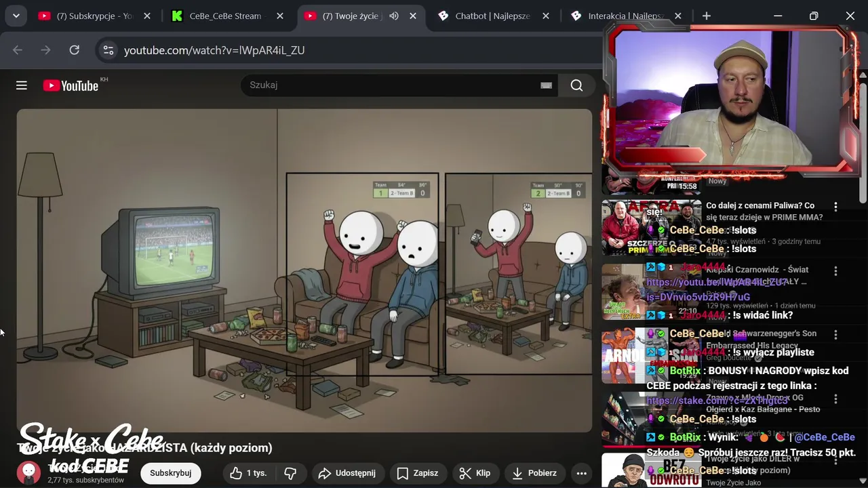868x488 pixels.
Task: Open the YouTube guide hamburger menu
Action: click(22, 85)
